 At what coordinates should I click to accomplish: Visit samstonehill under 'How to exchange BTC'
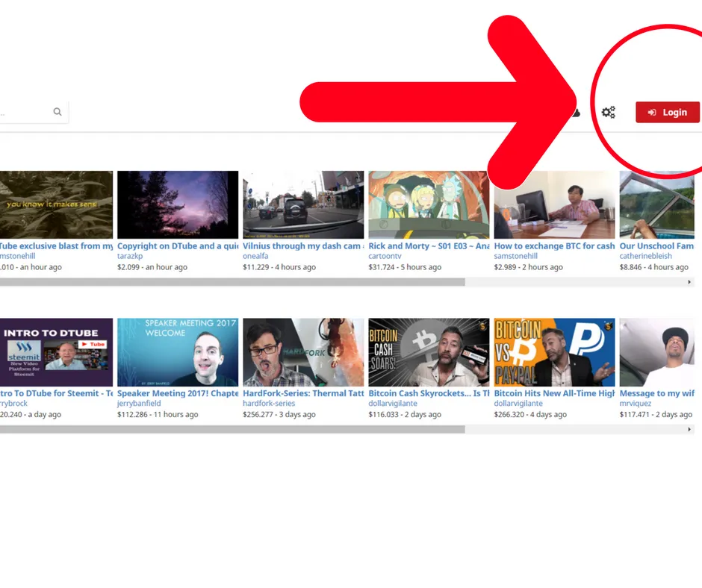coord(516,256)
